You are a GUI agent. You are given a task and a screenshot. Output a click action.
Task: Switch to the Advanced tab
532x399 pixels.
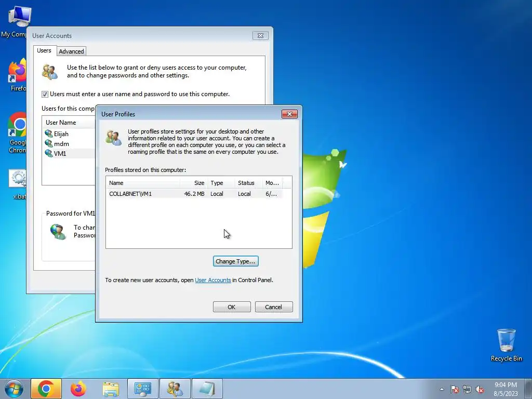point(71,51)
